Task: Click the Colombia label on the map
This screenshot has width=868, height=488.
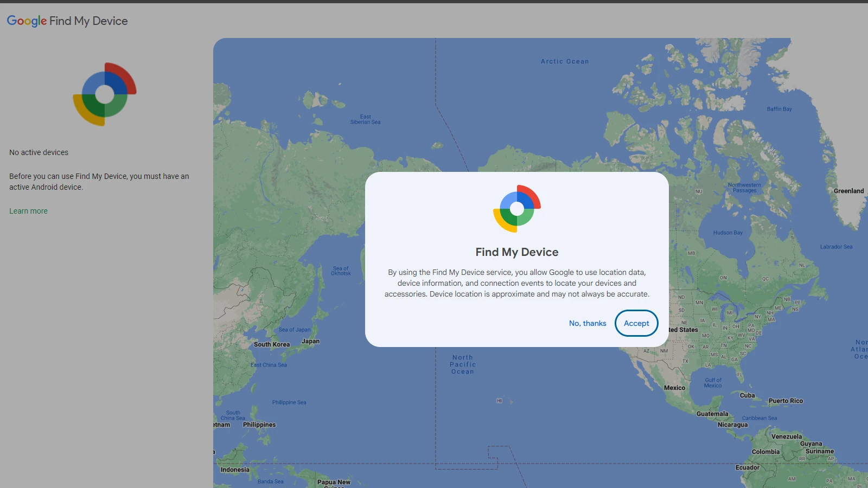Action: pos(765,452)
